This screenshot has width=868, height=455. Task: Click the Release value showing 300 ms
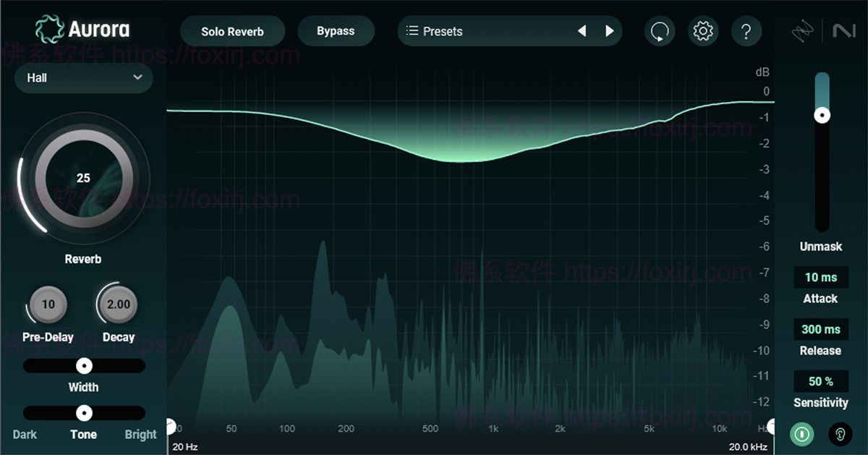click(x=821, y=329)
